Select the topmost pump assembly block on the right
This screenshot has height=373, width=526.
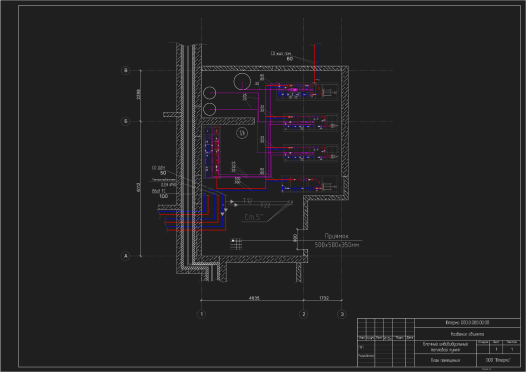pos(307,91)
